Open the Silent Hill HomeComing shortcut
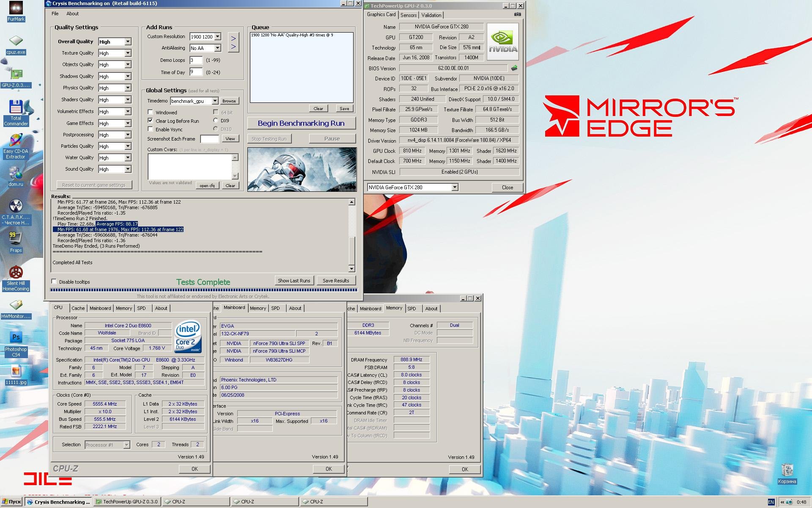Image resolution: width=812 pixels, height=508 pixels. (16, 273)
